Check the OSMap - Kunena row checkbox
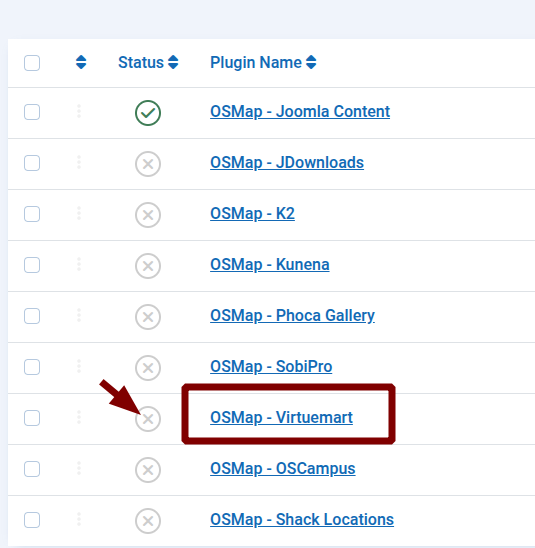This screenshot has height=548, width=535. click(32, 265)
